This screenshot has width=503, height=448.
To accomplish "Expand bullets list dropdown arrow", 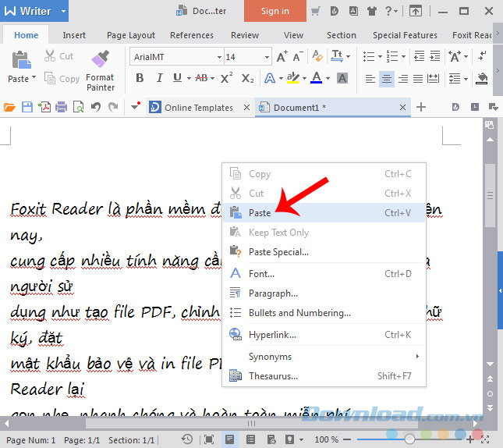I will (380, 56).
